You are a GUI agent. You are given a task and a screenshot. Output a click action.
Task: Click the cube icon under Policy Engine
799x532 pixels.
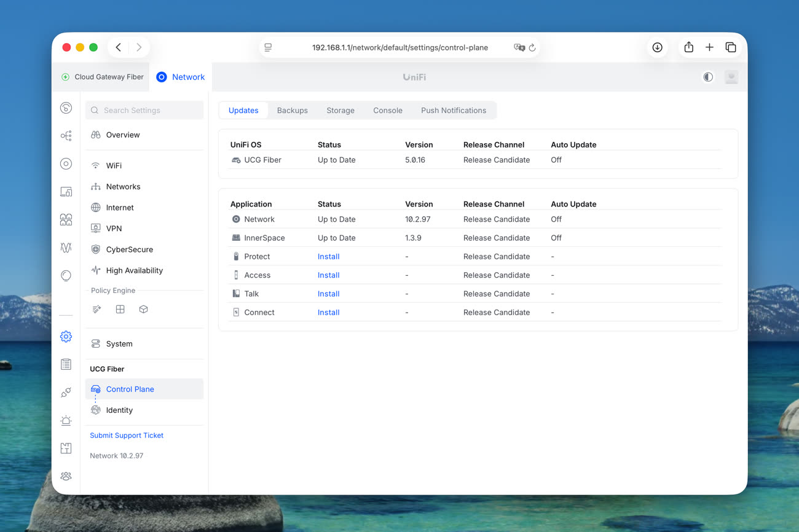[143, 310]
